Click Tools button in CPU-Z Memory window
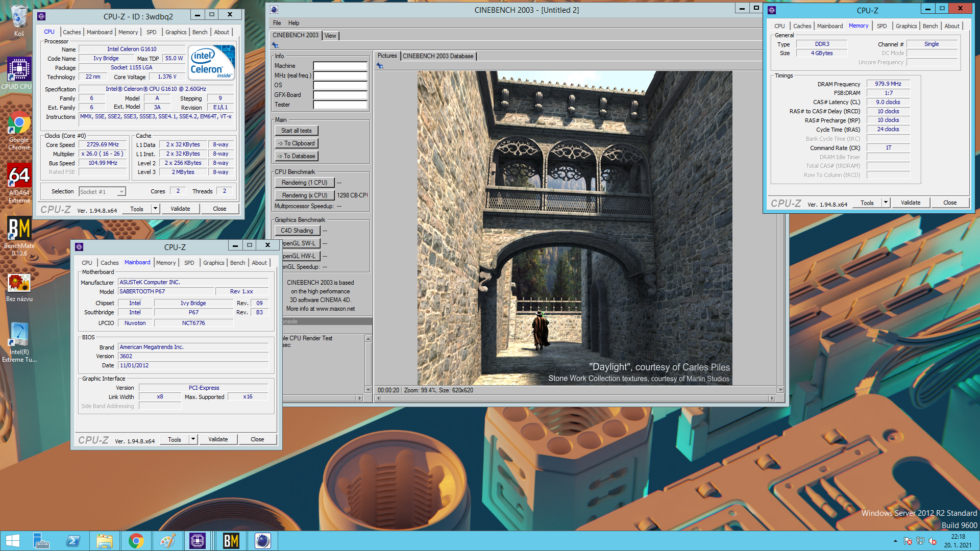The width and height of the screenshot is (980, 551). pos(867,203)
